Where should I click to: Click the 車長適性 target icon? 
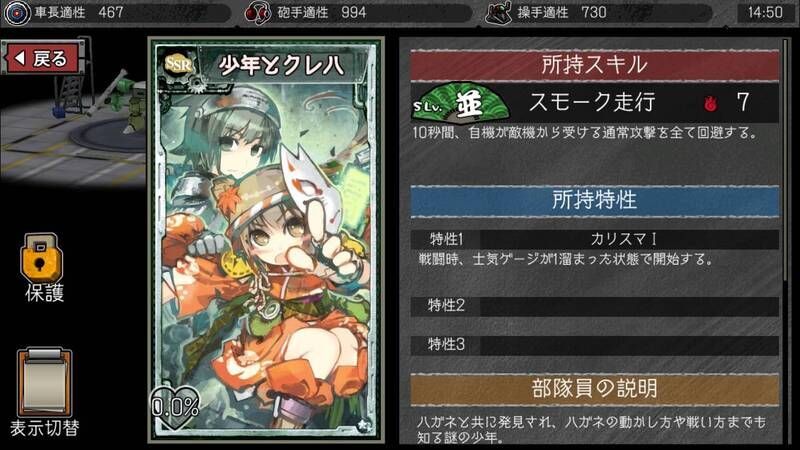point(17,13)
